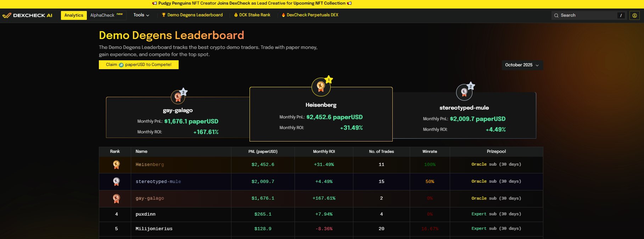Click the Monthly ROI column header

(x=324, y=151)
